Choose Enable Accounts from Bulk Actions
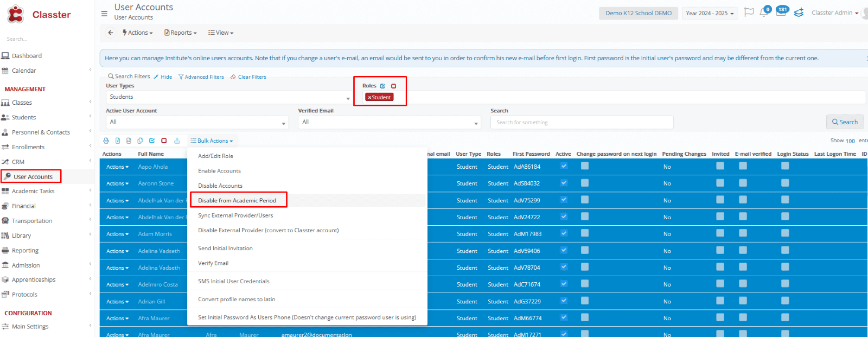The width and height of the screenshot is (868, 337). tap(219, 171)
